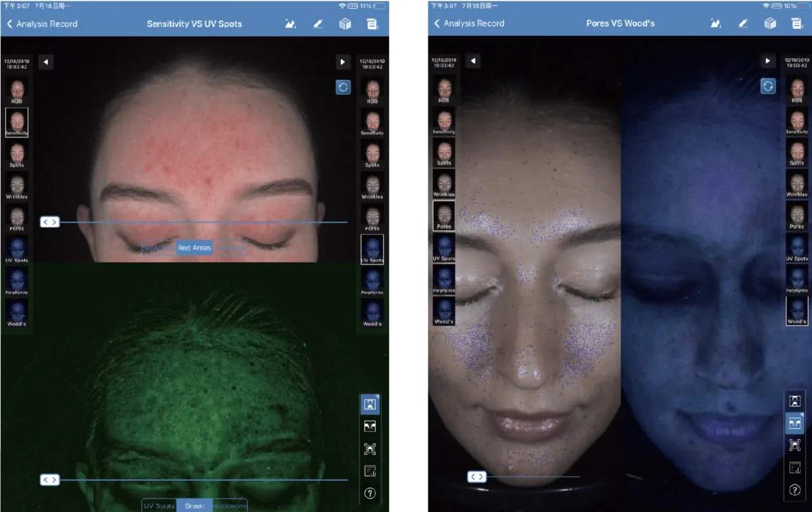Select single-face view icon on Pores VS Wood's screen
812x512 pixels.
point(795,401)
